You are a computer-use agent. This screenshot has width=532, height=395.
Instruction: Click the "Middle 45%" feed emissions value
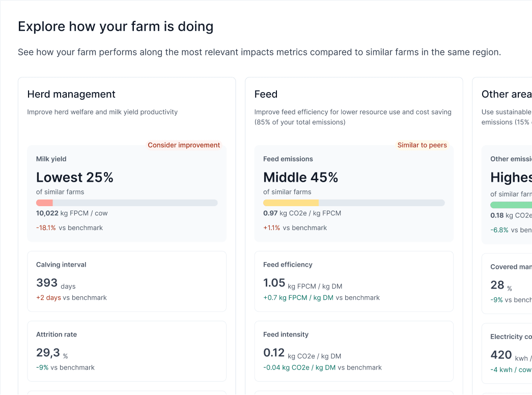coord(301,177)
